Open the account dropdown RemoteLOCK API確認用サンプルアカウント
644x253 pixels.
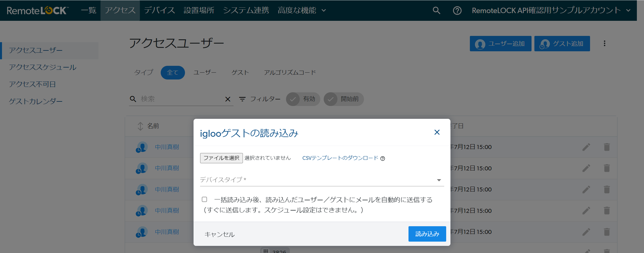(551, 11)
